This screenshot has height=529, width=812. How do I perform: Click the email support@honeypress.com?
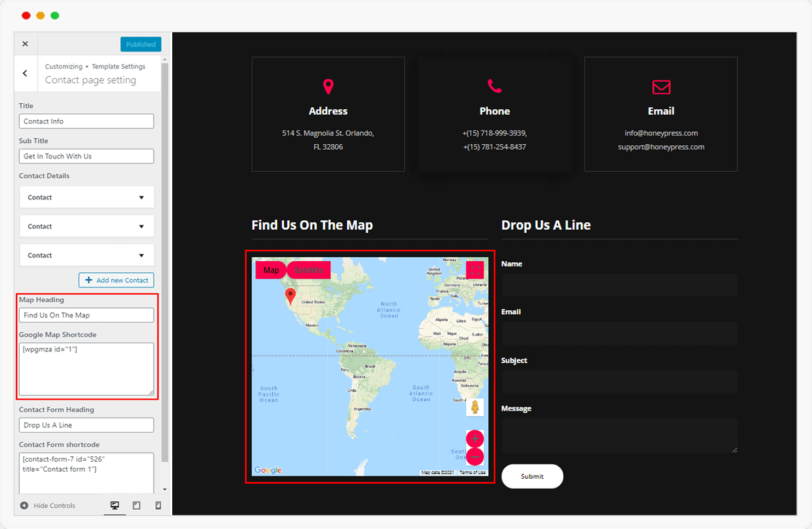point(661,147)
